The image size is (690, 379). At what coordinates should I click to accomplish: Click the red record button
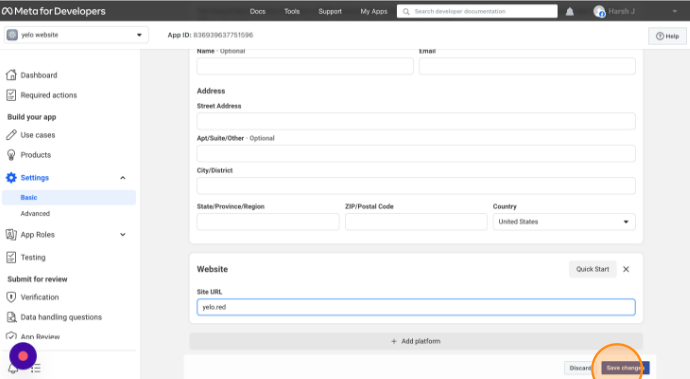tap(23, 356)
